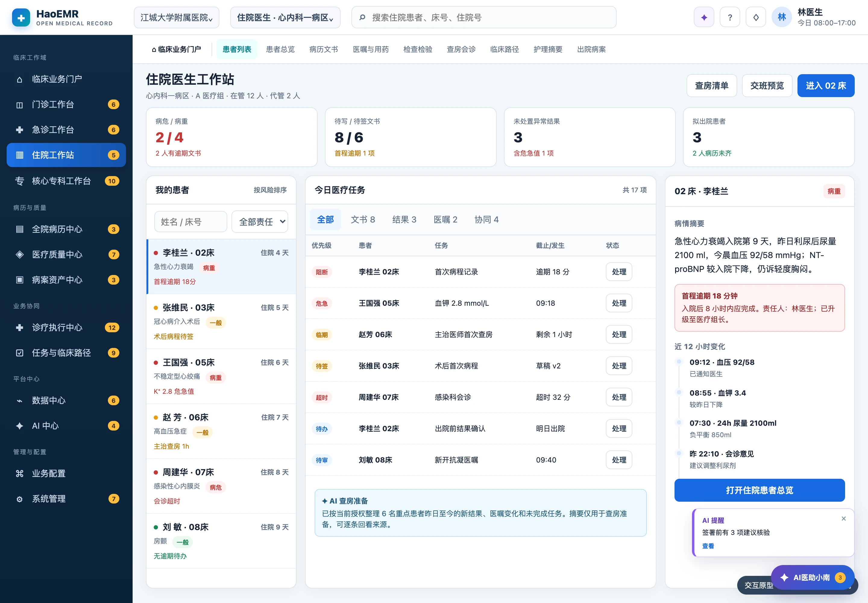Click 处理 for 感染科会诊 task

pos(619,397)
